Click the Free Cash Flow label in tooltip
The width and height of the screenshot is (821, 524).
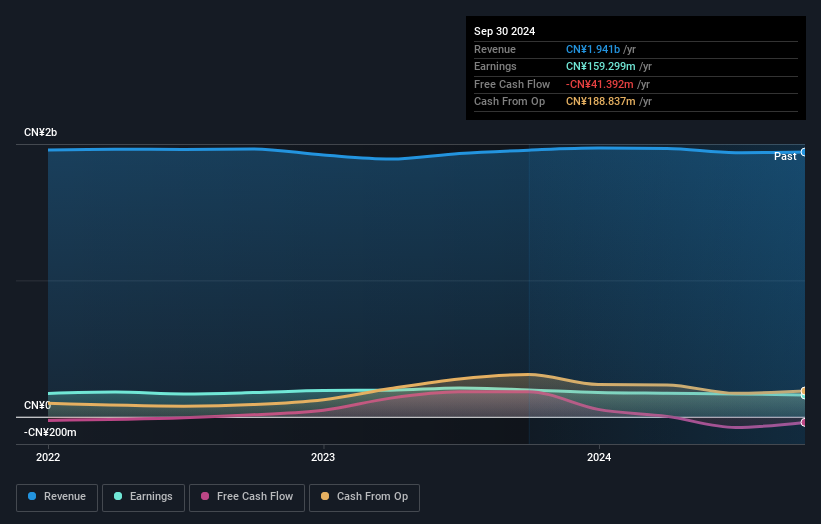click(x=512, y=84)
